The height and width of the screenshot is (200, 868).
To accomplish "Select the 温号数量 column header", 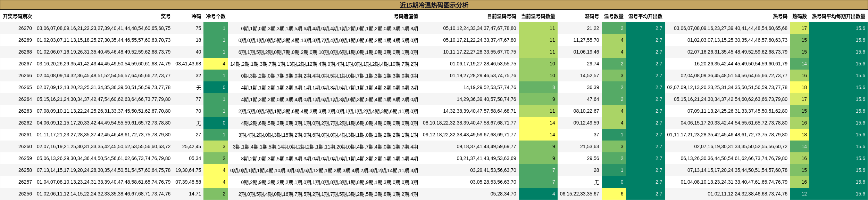I will click(614, 16).
